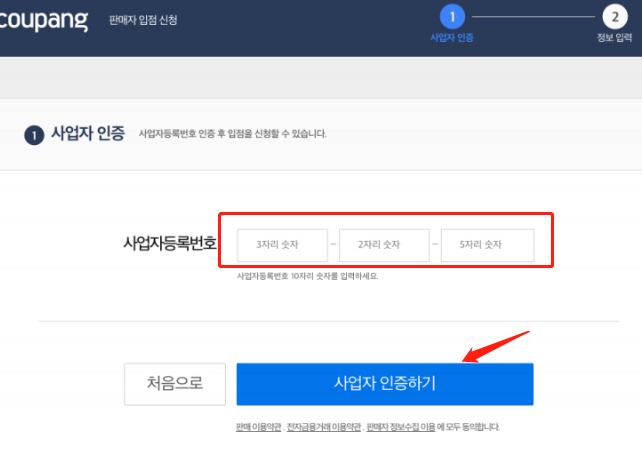Click the 10자리 숫자를 입력하세요 helper text

tap(307, 276)
